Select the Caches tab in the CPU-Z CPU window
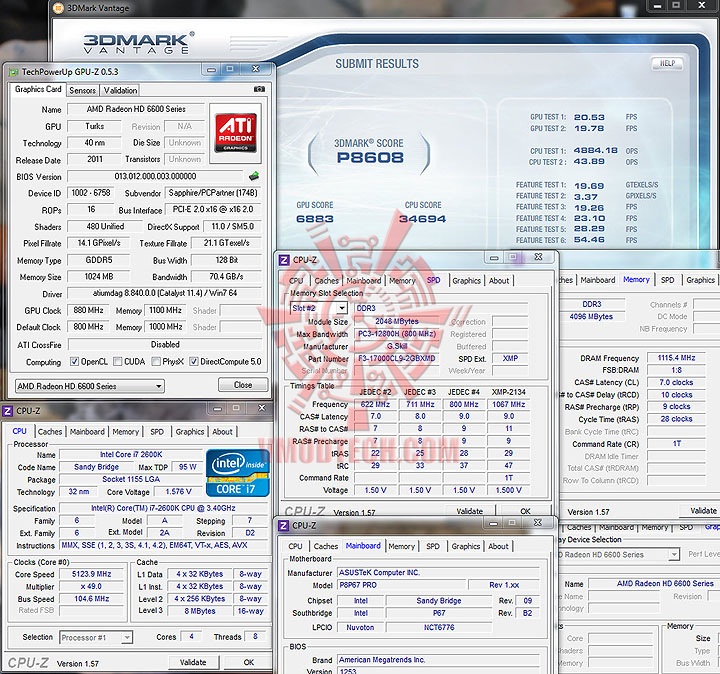This screenshot has height=674, width=720. (x=50, y=432)
